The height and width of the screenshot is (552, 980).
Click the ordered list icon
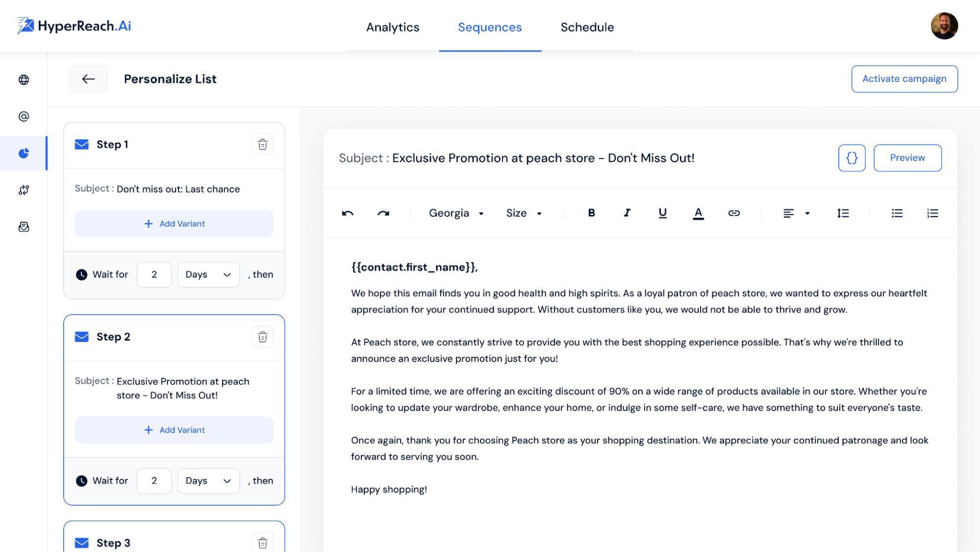click(932, 213)
